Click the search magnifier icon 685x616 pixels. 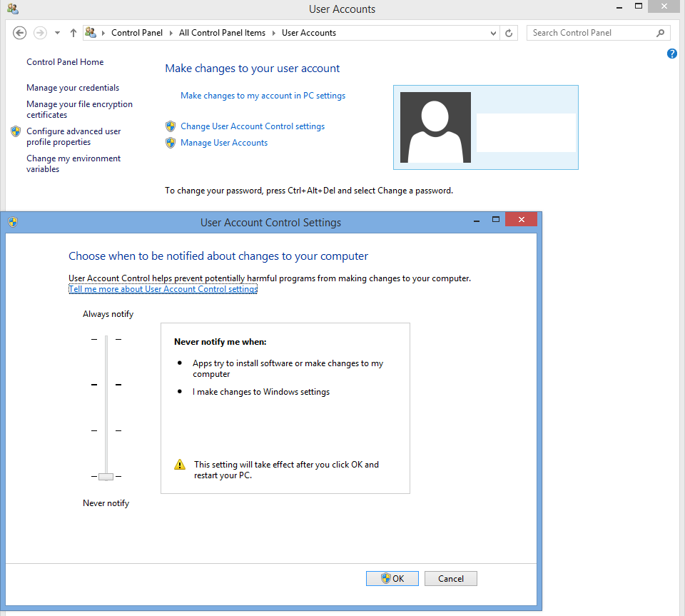pyautogui.click(x=660, y=33)
